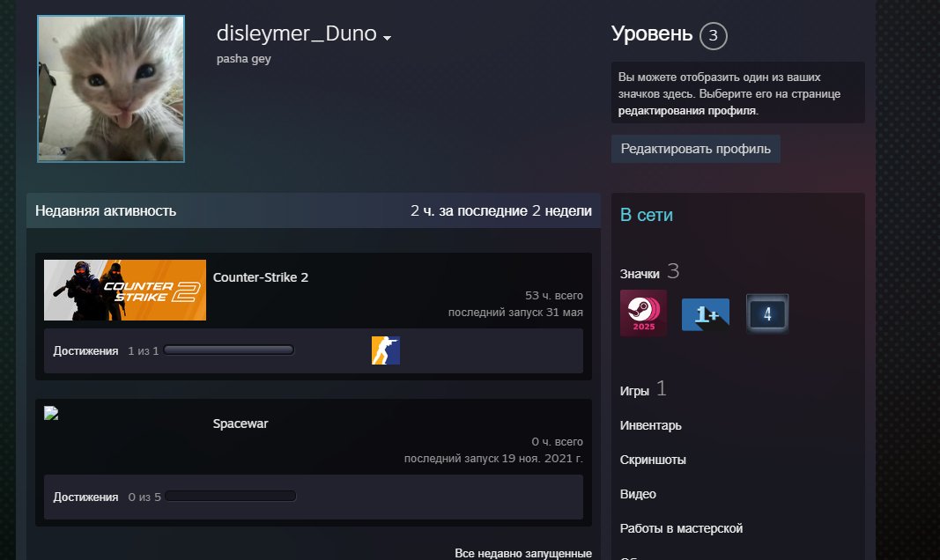This screenshot has height=560, width=940.
Task: Click the '53 ч. всего' text
Action: coord(554,295)
